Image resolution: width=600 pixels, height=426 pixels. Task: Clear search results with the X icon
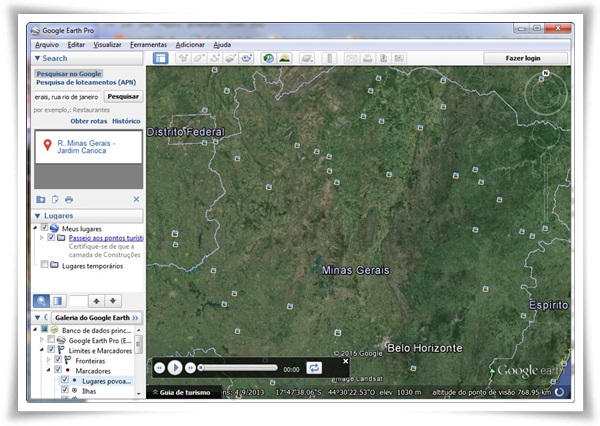(136, 199)
